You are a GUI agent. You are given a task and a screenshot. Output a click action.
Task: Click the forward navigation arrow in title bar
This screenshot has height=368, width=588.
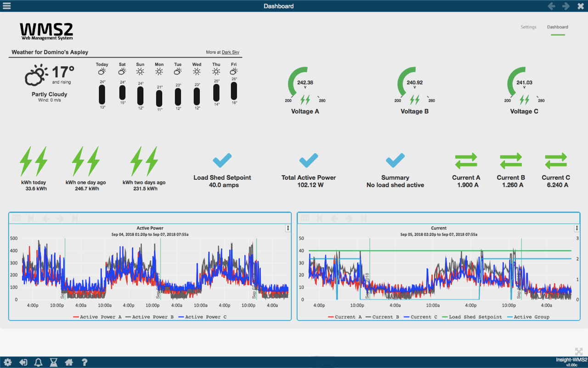pos(566,6)
